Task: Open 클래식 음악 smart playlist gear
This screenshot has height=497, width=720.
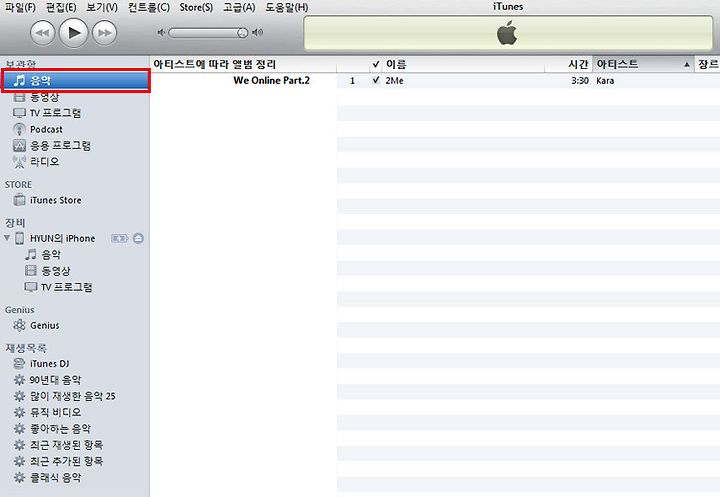Action: (x=19, y=477)
